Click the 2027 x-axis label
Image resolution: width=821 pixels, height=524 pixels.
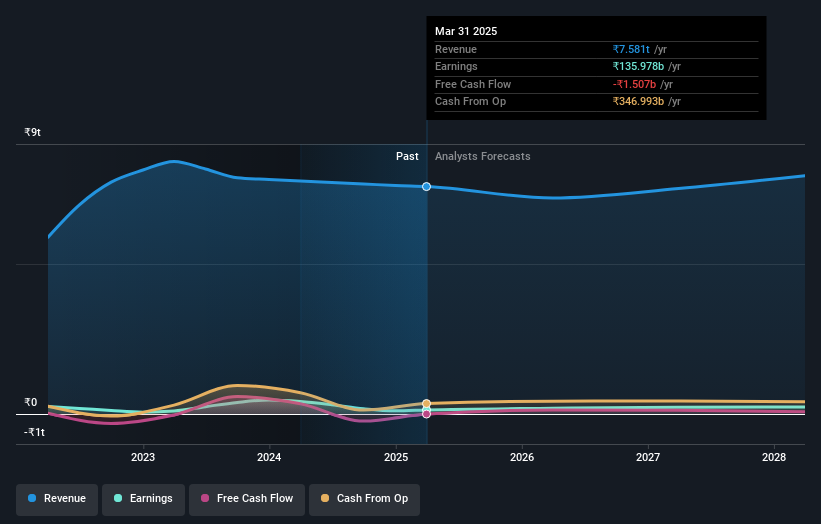[x=648, y=457]
